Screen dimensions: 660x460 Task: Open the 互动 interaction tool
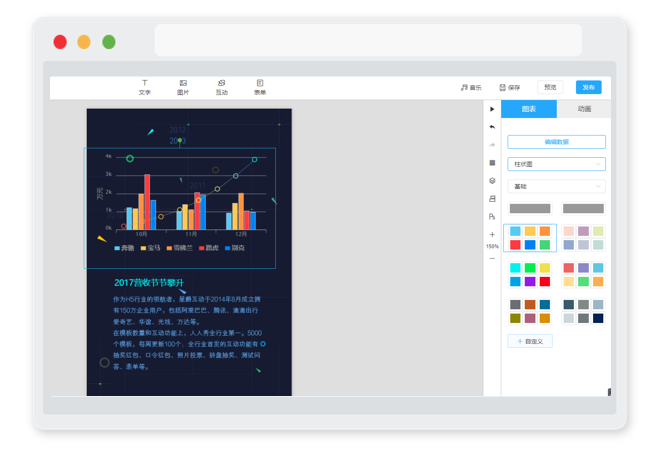coord(221,87)
